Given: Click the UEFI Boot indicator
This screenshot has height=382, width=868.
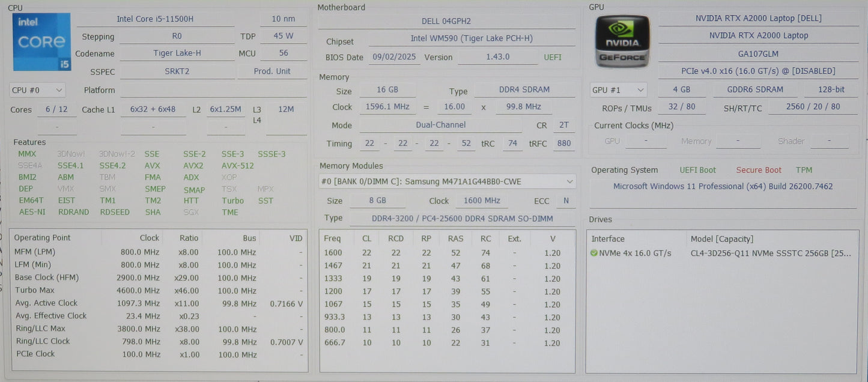Looking at the screenshot, I should pos(697,170).
